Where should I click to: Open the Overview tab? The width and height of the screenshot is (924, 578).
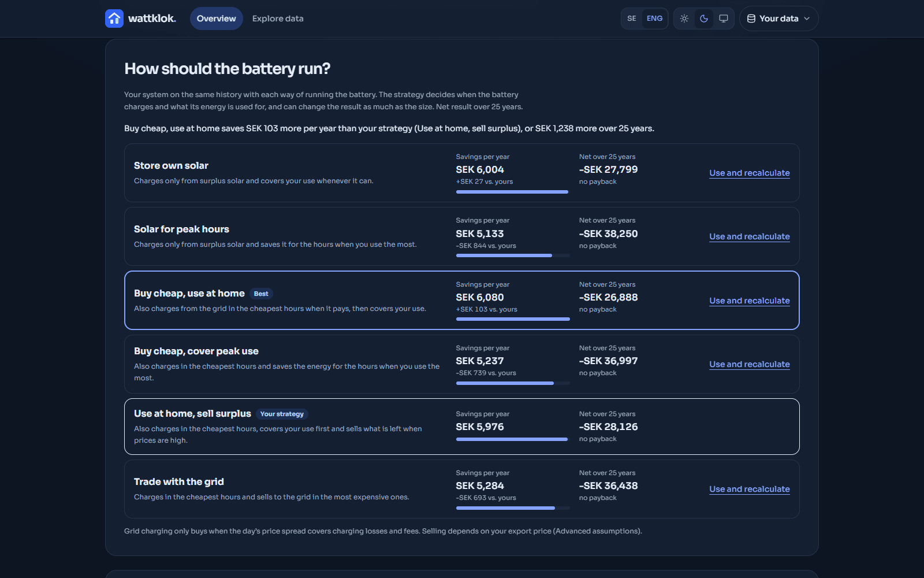(x=217, y=18)
